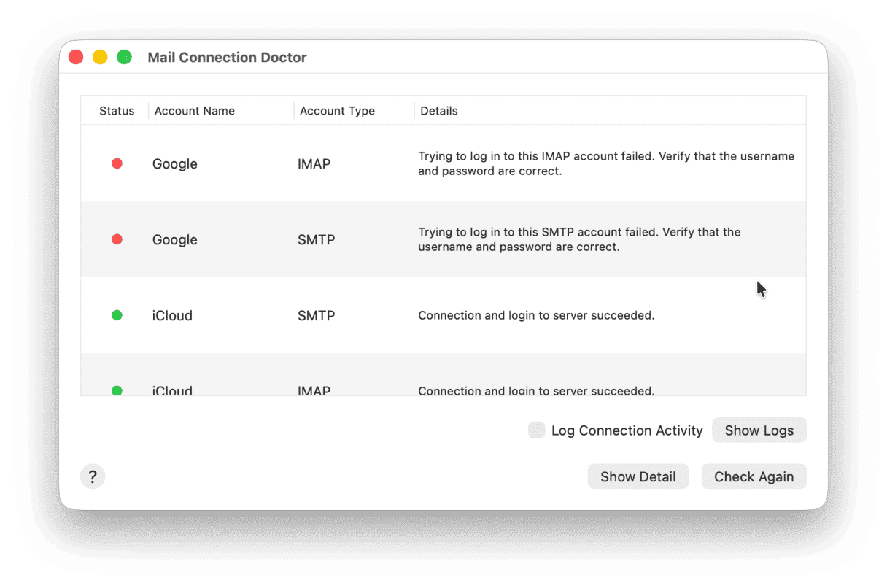This screenshot has height=588, width=887.
Task: Select the Google account name in SMTP row
Action: point(175,240)
